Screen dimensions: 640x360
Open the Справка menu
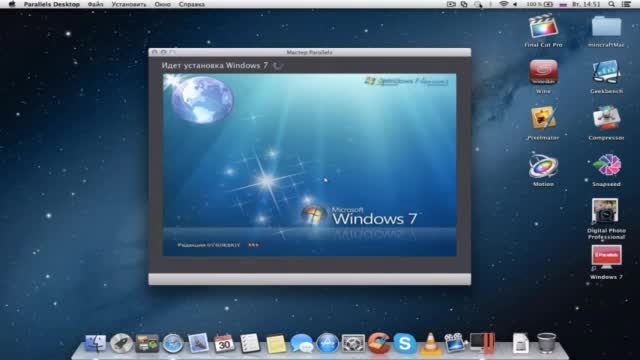click(x=192, y=4)
